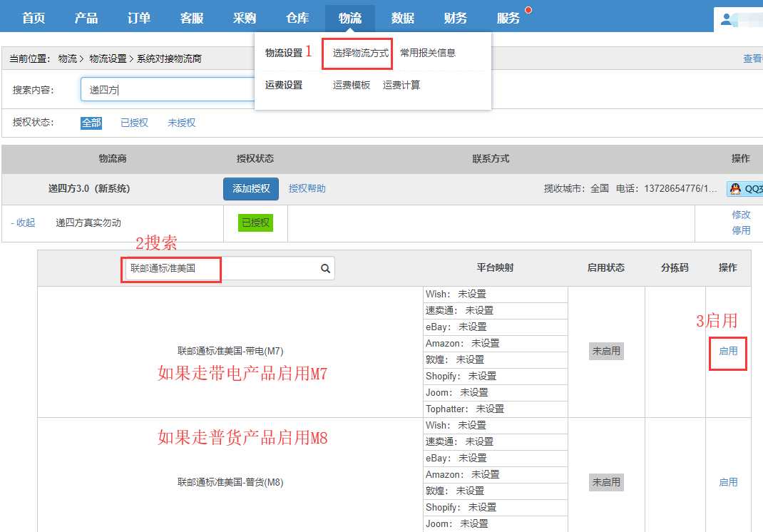The image size is (763, 532).
Task: Click the 已授权 green status badge
Action: [255, 223]
